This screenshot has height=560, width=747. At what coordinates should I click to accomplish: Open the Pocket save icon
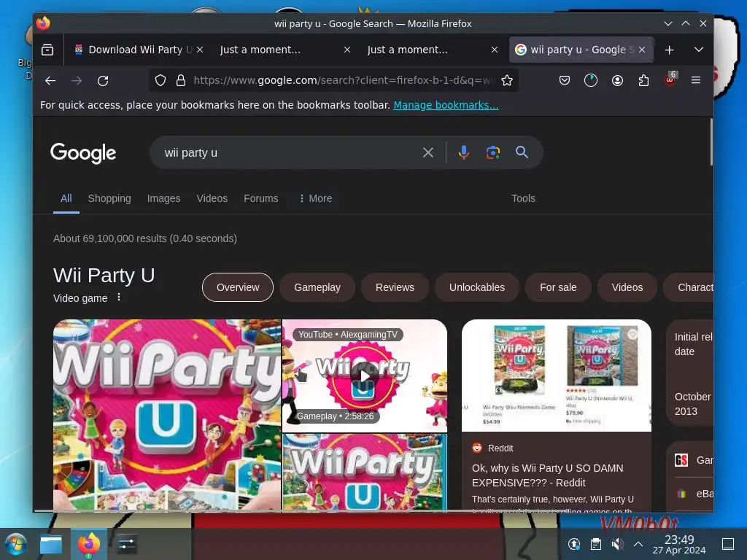565,80
